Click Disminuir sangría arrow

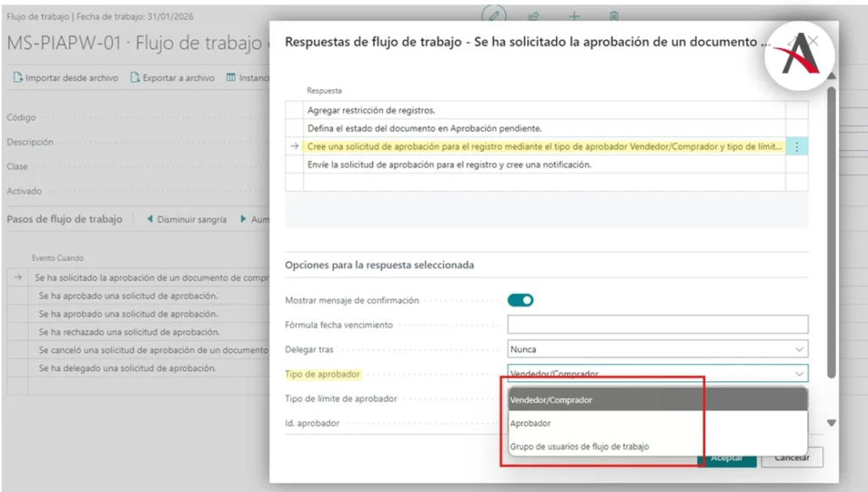tap(186, 219)
